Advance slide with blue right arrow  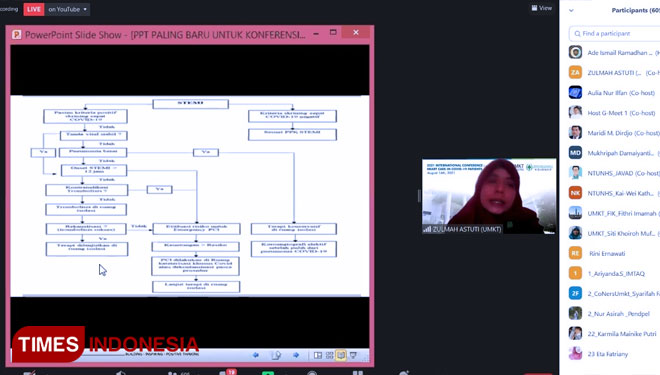tap(296, 355)
